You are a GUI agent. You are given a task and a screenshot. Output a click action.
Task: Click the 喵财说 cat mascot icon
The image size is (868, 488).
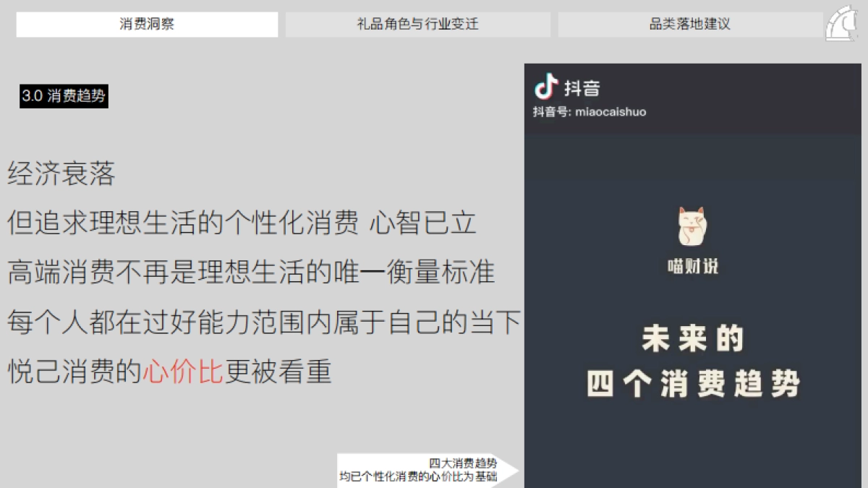click(692, 226)
